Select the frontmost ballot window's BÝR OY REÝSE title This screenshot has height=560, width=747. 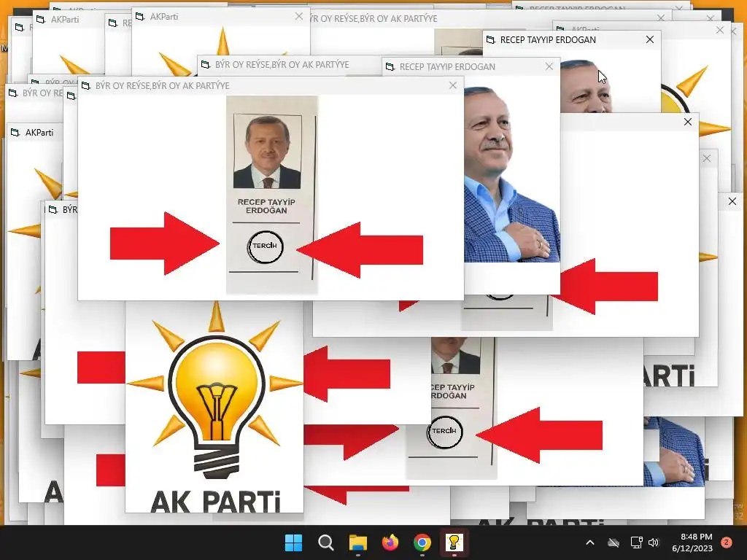click(x=163, y=86)
